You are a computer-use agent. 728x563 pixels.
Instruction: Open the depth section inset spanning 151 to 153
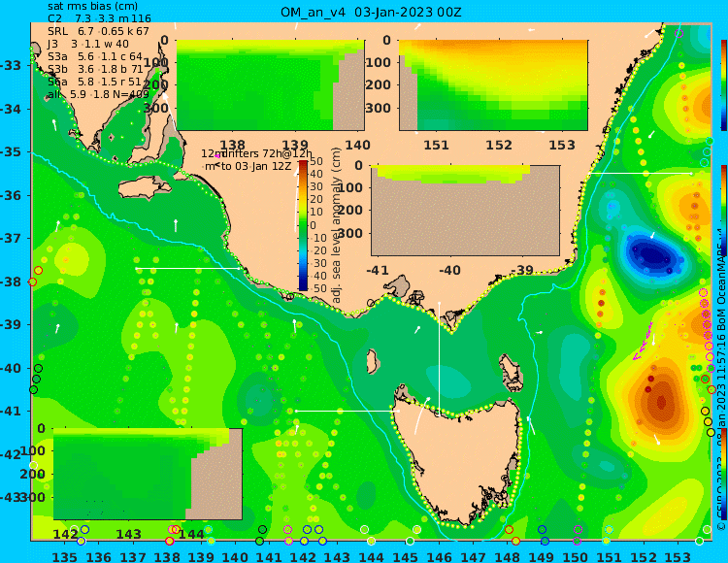point(493,85)
